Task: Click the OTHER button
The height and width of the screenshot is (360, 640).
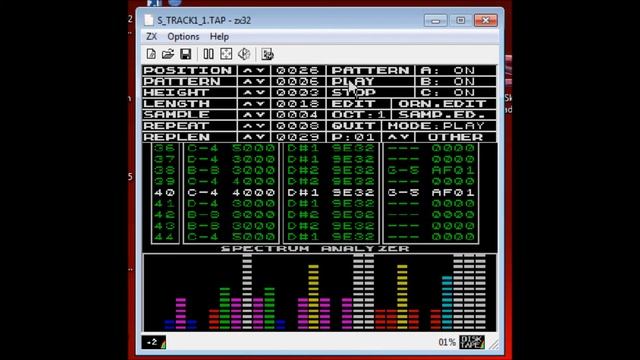Action: coord(456,137)
